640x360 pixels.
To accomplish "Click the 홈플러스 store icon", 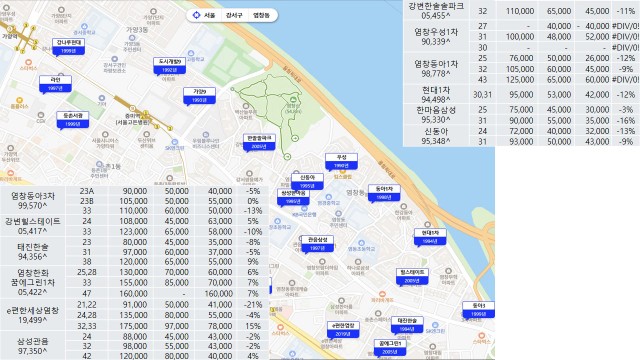I will [19, 100].
